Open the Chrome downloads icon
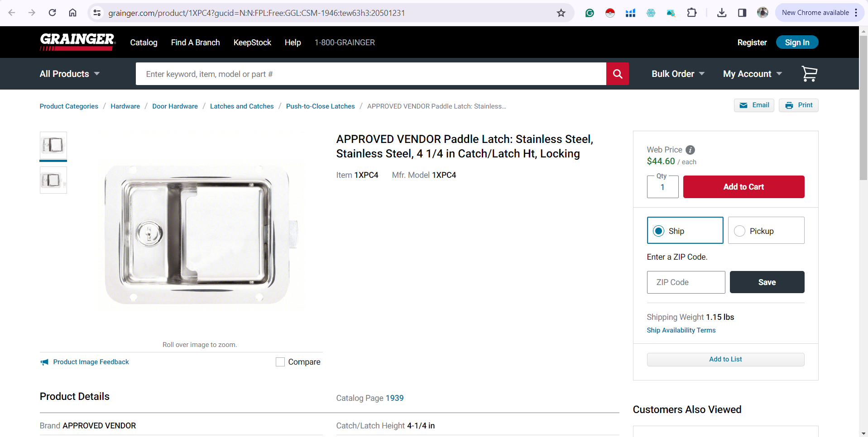 click(x=722, y=13)
